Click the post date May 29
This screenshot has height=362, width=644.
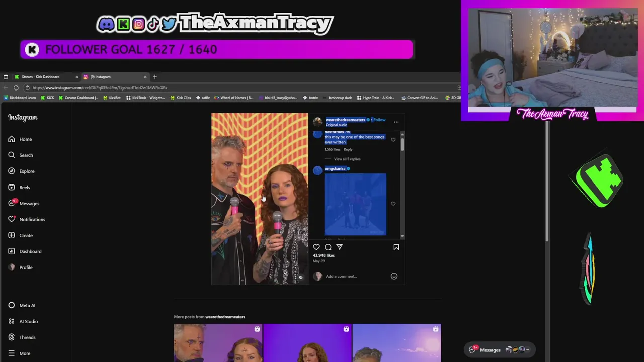point(318,261)
